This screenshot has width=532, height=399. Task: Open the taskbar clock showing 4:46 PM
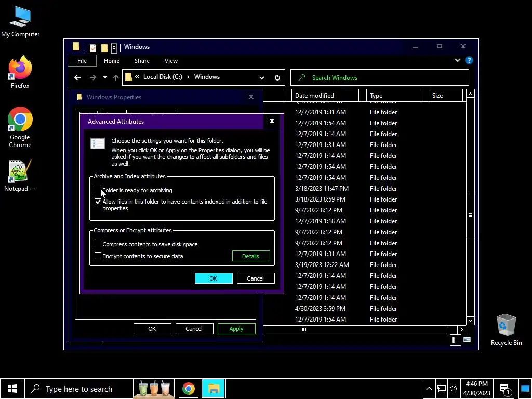[x=477, y=389]
